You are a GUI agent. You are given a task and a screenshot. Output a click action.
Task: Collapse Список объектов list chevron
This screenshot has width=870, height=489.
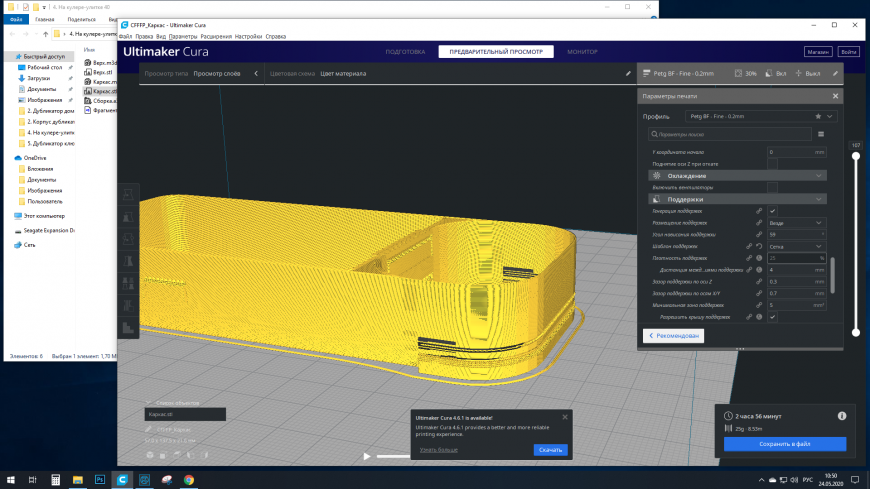pos(148,403)
